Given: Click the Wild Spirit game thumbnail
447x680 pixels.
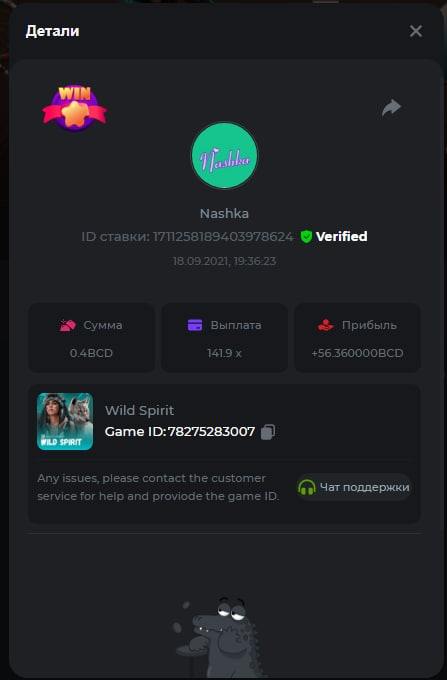Looking at the screenshot, I should click(x=65, y=422).
